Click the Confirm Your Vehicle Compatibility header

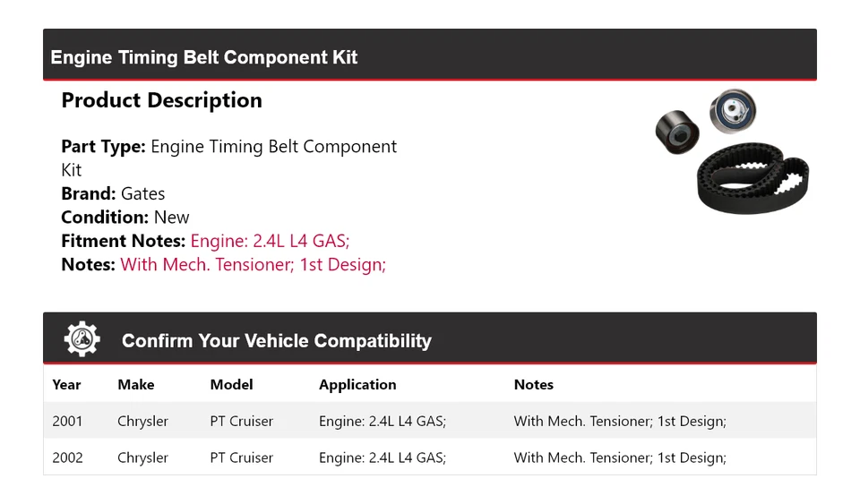(x=276, y=341)
